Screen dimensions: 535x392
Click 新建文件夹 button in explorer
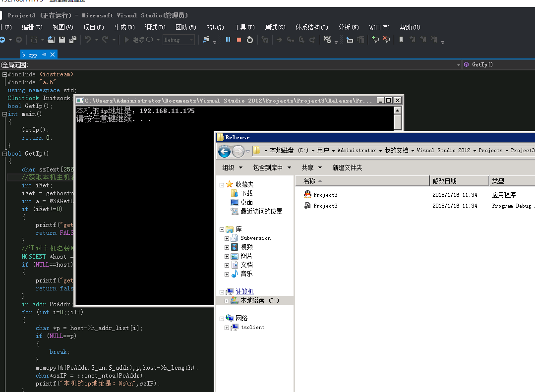tap(348, 168)
